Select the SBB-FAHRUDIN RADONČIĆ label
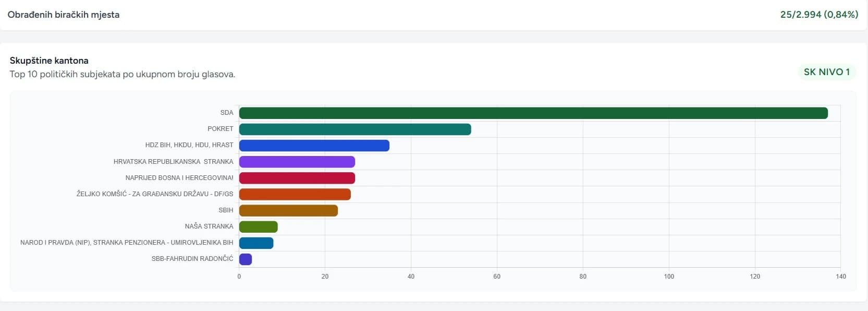 coord(192,259)
